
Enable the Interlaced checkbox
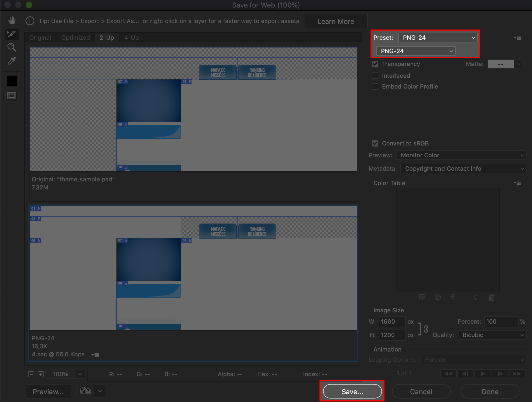coord(375,76)
